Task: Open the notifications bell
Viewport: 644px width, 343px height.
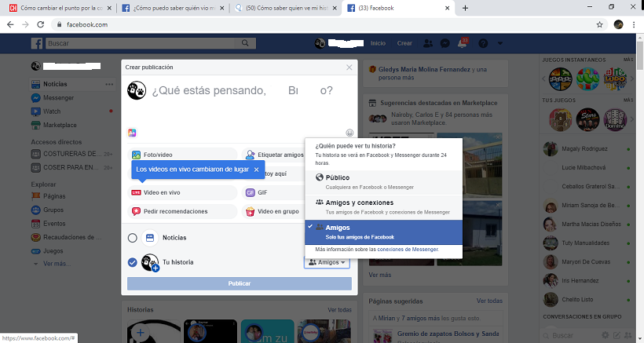Action: tap(462, 43)
